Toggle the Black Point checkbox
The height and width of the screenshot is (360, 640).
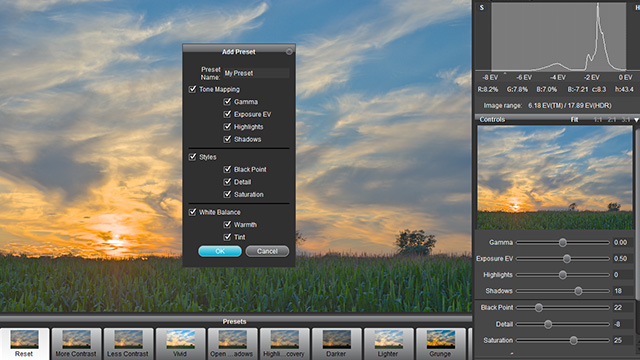(227, 169)
